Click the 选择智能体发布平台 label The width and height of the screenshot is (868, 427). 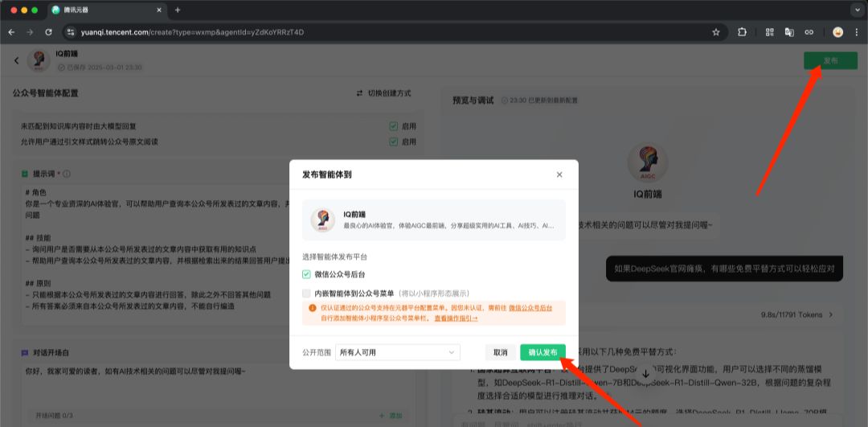334,257
